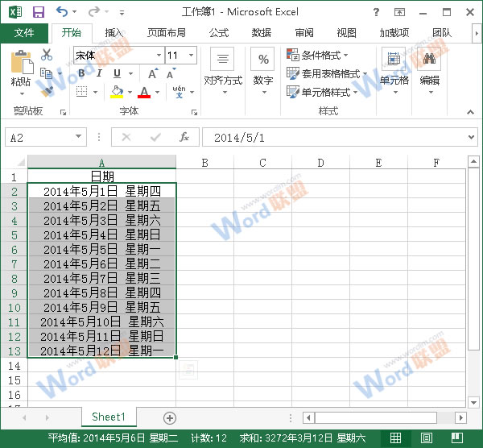Switch to the 数据 tab

261,33
